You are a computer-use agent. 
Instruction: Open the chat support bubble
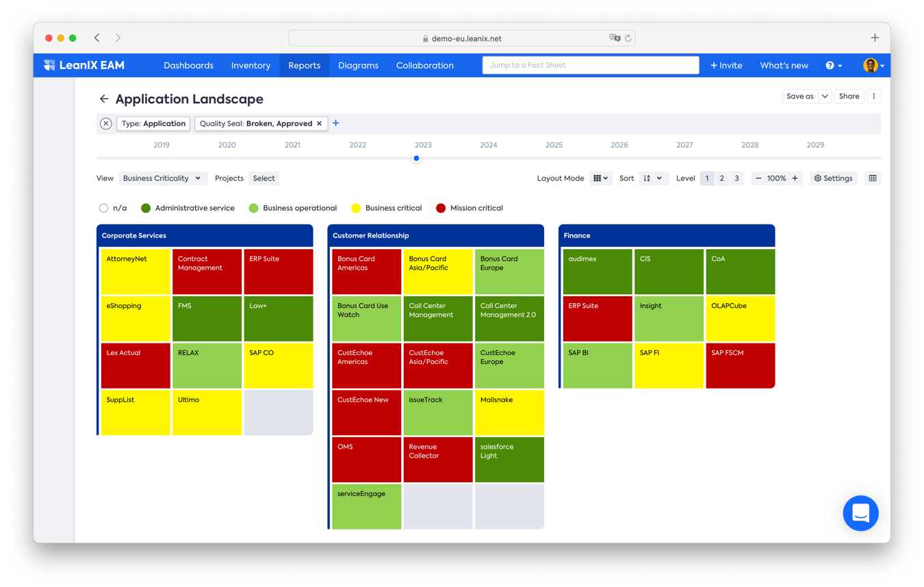click(x=860, y=513)
